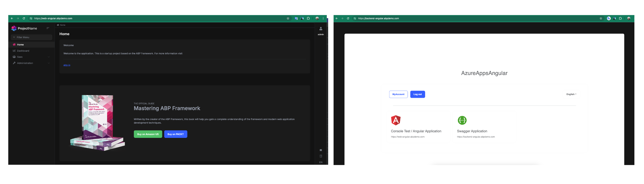Click the 'Mastering ABP Framework' title text

click(167, 108)
